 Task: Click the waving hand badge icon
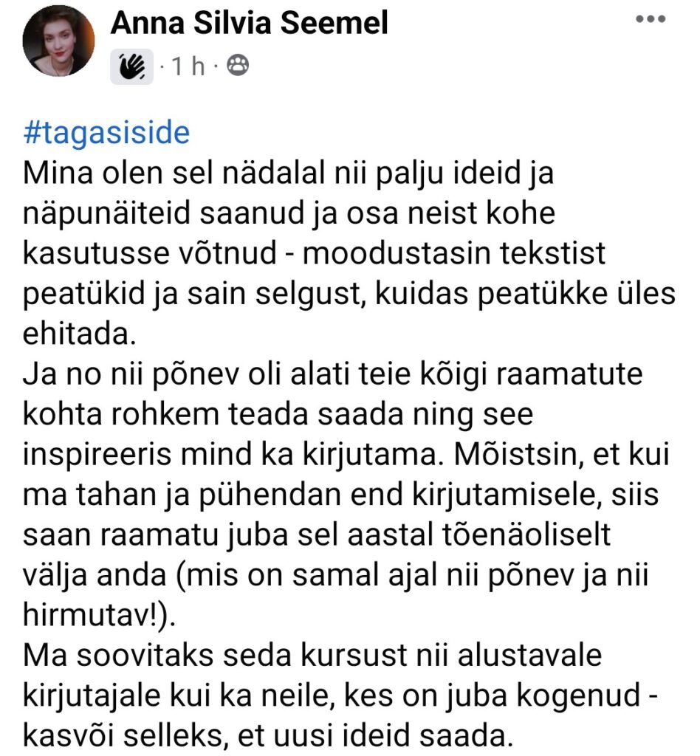coord(131,66)
